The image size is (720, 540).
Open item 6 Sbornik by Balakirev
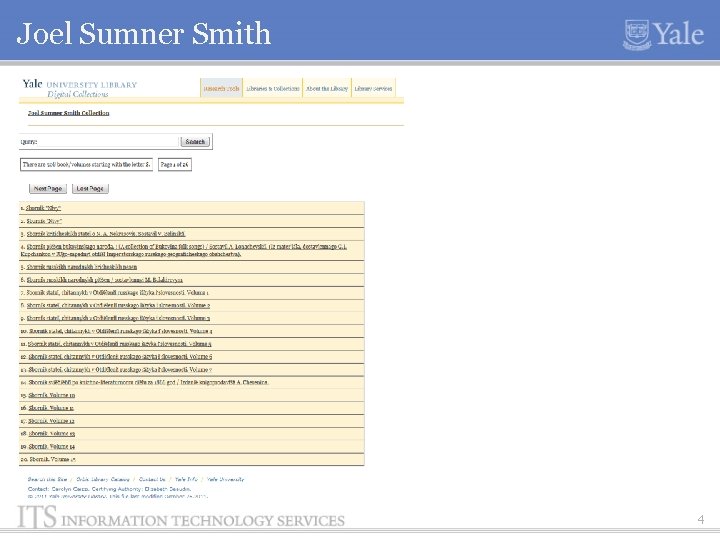tap(105, 280)
